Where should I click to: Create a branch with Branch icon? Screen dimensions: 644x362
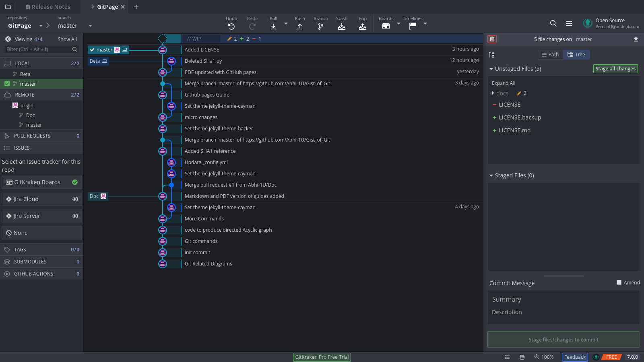click(x=321, y=27)
